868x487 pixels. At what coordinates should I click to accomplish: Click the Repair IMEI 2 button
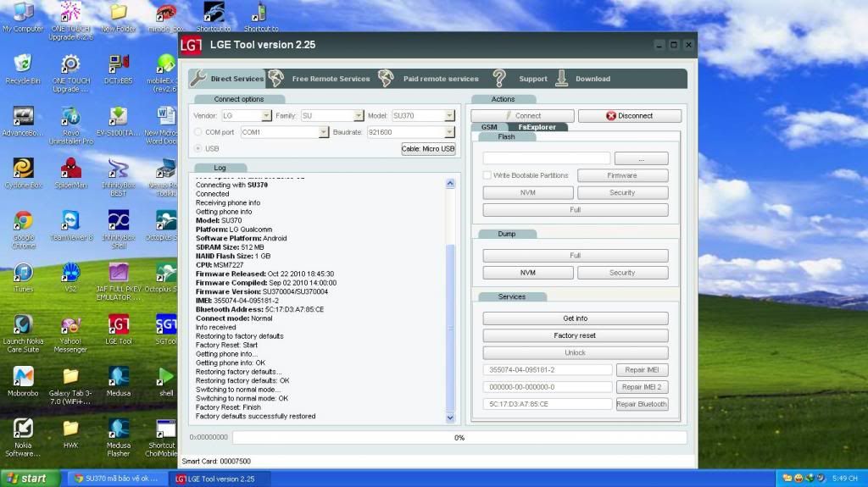pyautogui.click(x=642, y=387)
